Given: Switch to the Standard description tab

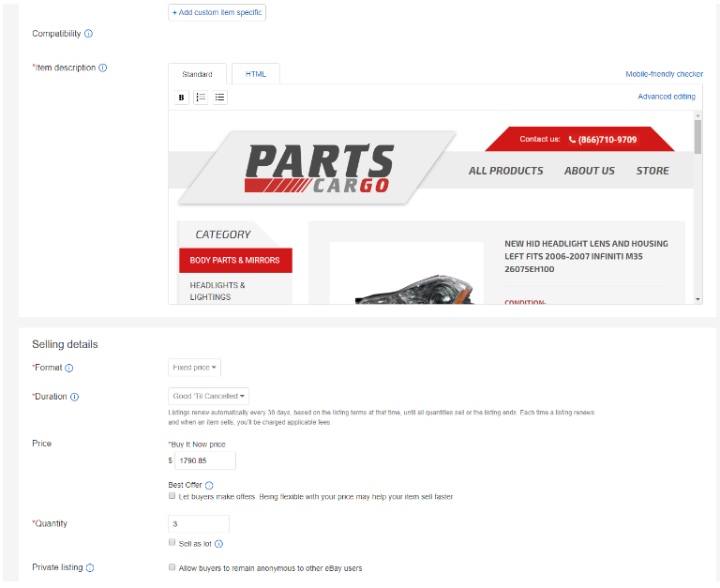Looking at the screenshot, I should [197, 74].
